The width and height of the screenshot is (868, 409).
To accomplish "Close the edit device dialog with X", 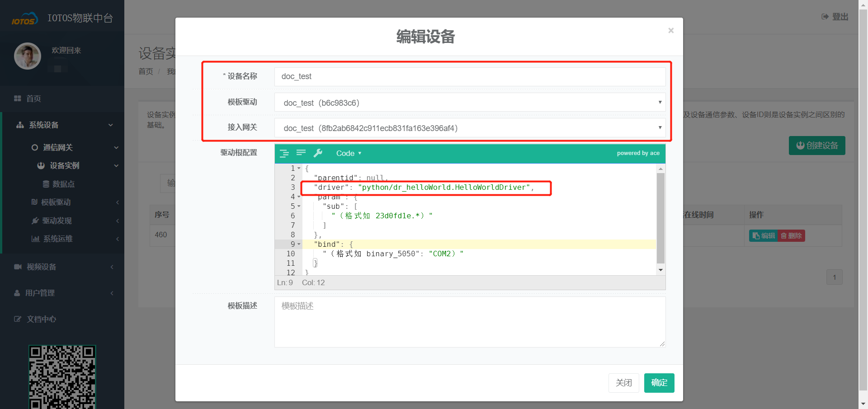I will [671, 31].
